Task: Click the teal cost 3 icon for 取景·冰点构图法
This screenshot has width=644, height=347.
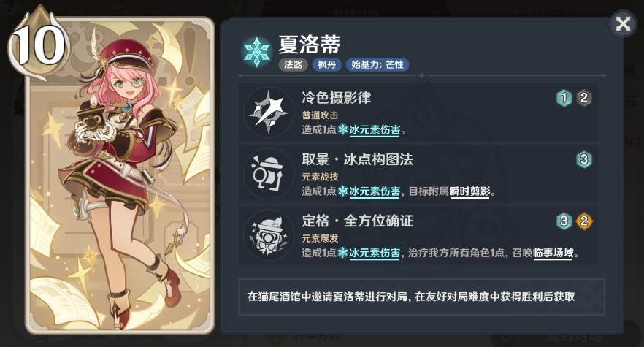Action: coord(584,159)
